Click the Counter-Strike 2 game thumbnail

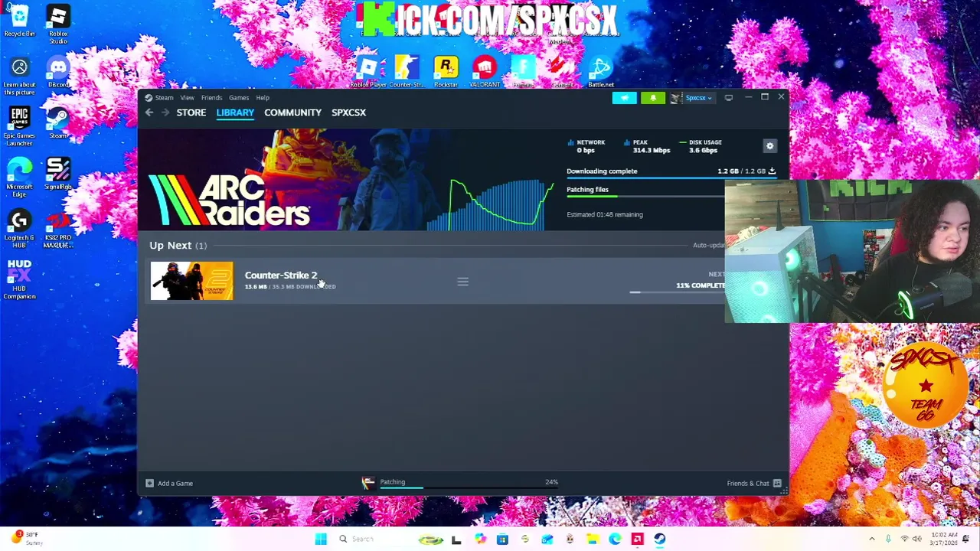pos(192,281)
